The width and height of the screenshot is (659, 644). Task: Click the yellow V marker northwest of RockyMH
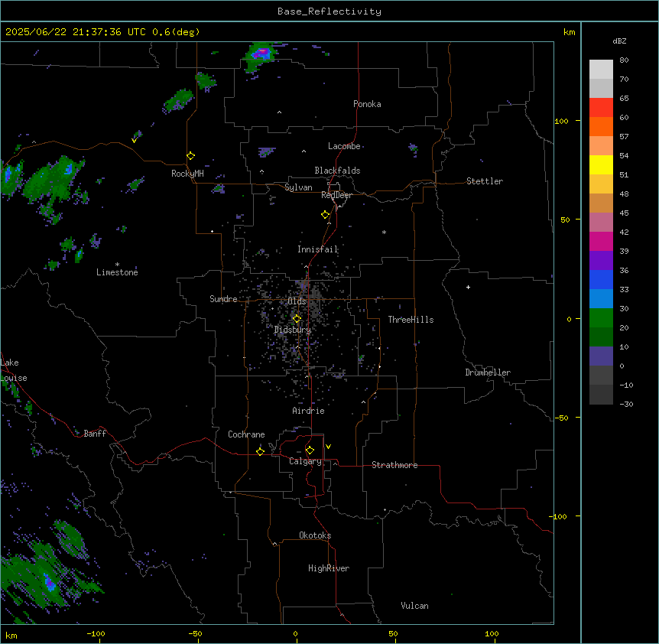(x=134, y=141)
